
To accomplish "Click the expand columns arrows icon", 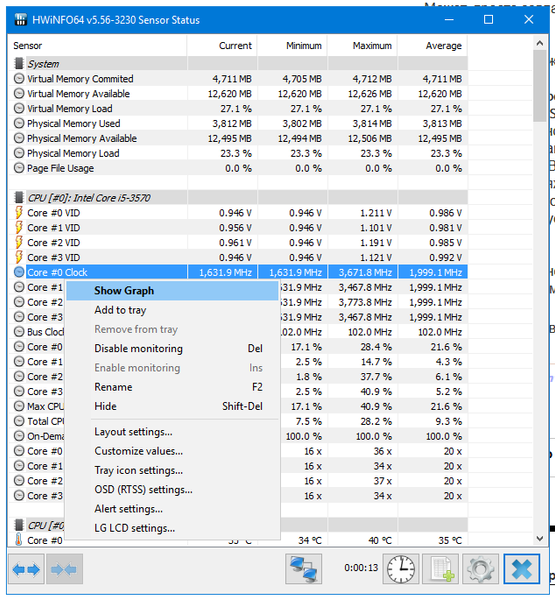I will (26, 570).
